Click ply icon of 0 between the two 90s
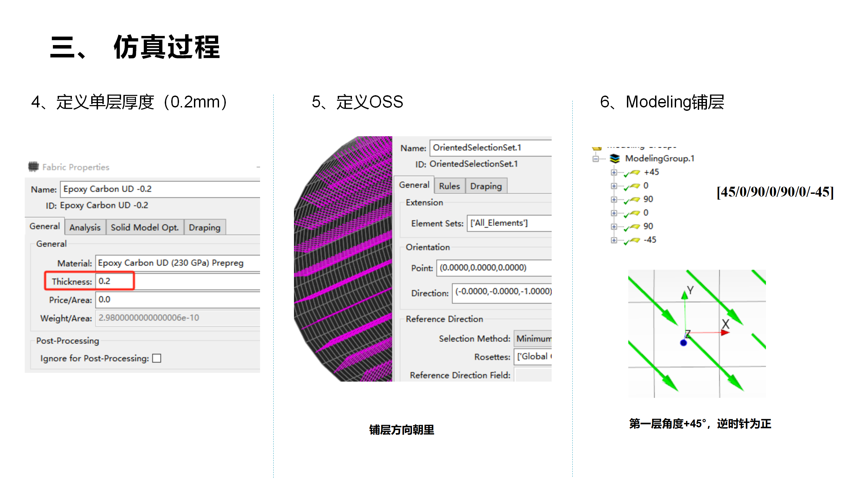Viewport: 868px width, 488px height. tap(632, 214)
